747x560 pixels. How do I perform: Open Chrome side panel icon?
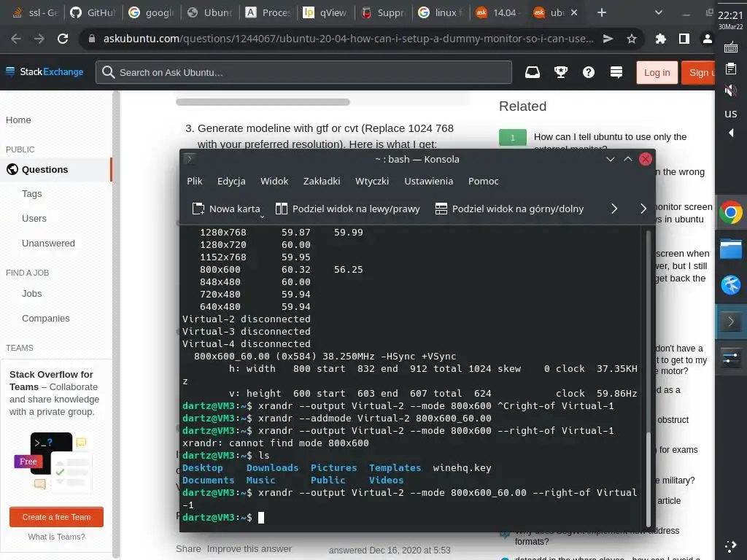pos(684,39)
